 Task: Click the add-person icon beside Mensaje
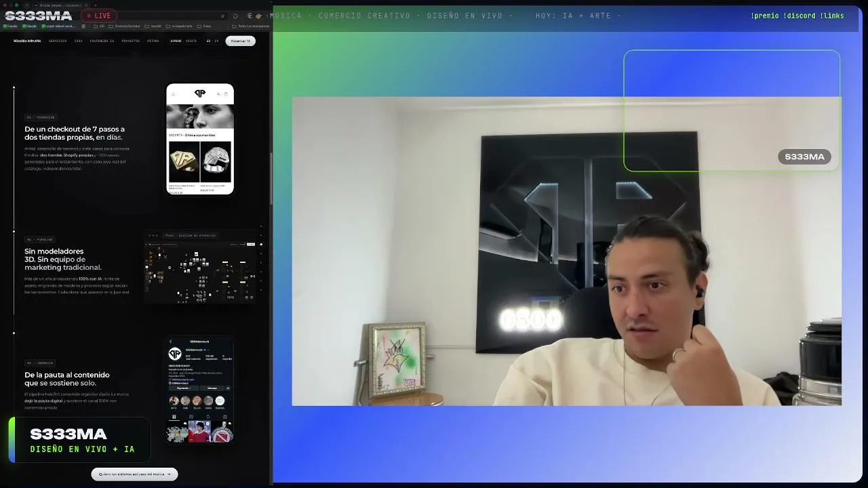[228, 388]
